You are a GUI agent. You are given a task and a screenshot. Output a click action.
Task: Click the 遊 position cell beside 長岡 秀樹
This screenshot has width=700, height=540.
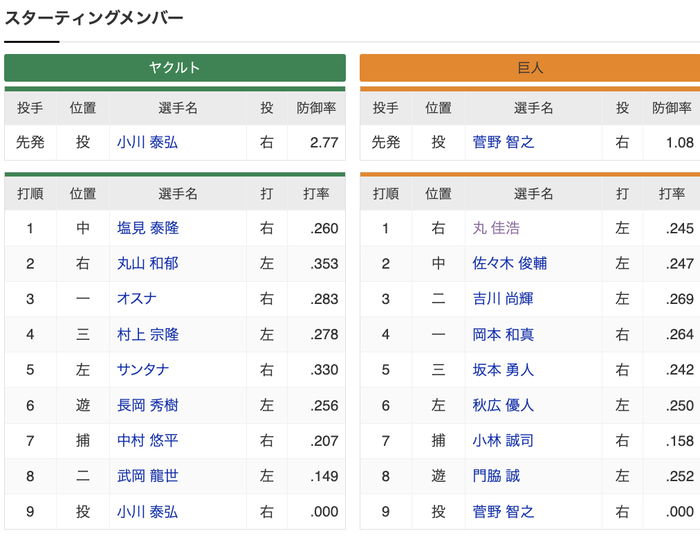83,405
